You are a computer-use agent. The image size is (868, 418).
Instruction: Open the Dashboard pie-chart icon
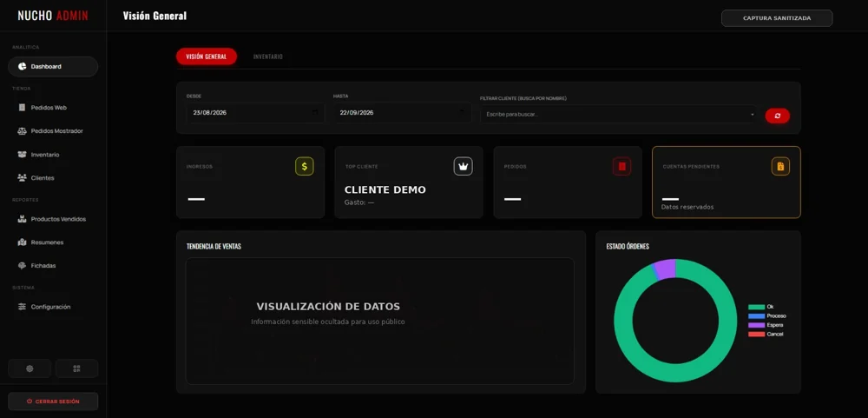point(23,67)
